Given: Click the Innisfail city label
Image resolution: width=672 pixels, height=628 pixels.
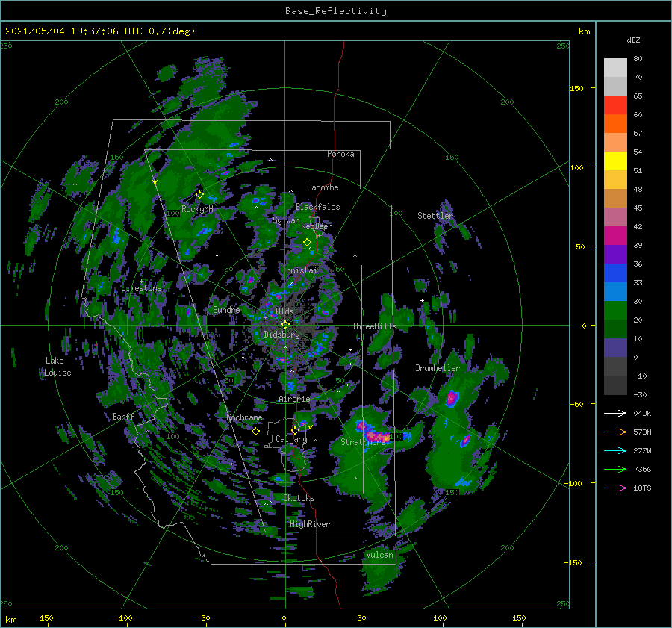Looking at the screenshot, I should pos(302,270).
